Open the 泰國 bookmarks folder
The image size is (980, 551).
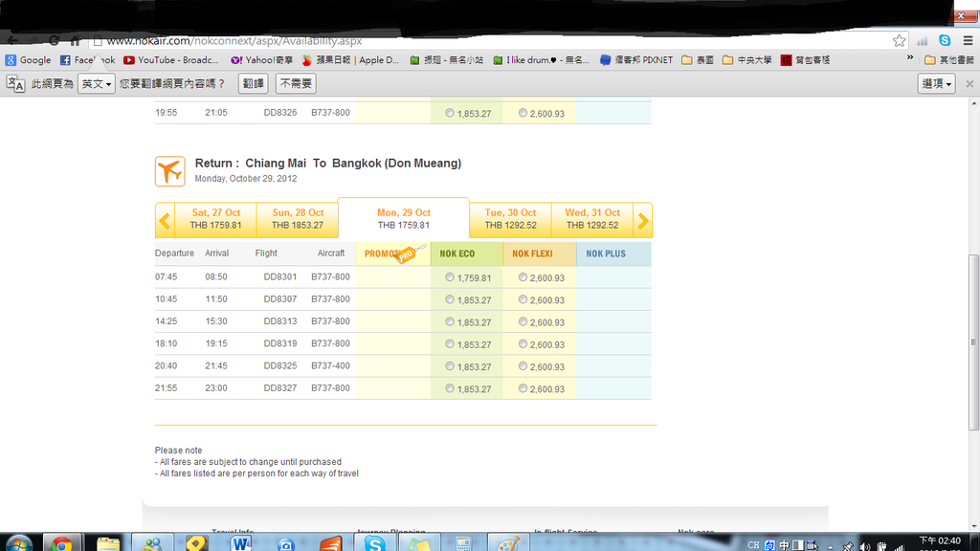coord(698,60)
